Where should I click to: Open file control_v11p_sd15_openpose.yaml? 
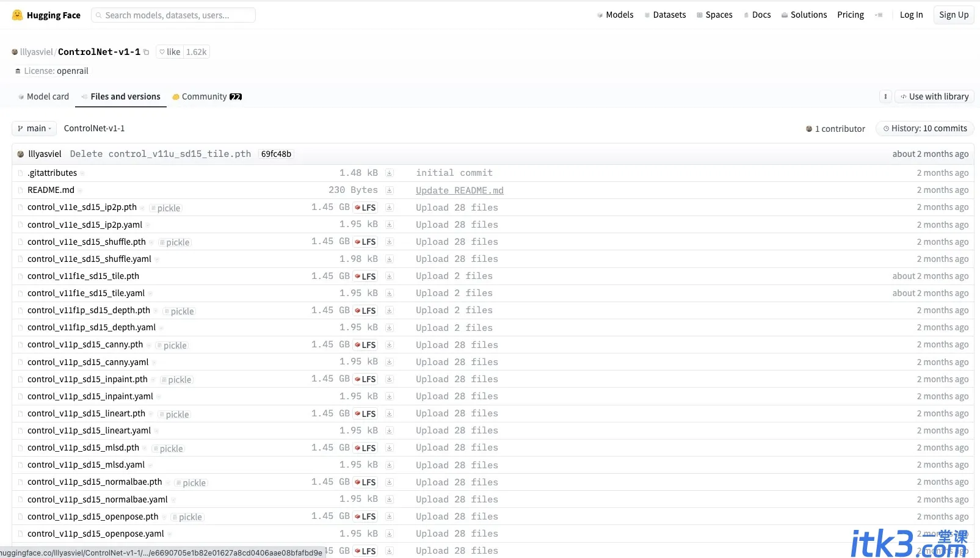tap(96, 534)
